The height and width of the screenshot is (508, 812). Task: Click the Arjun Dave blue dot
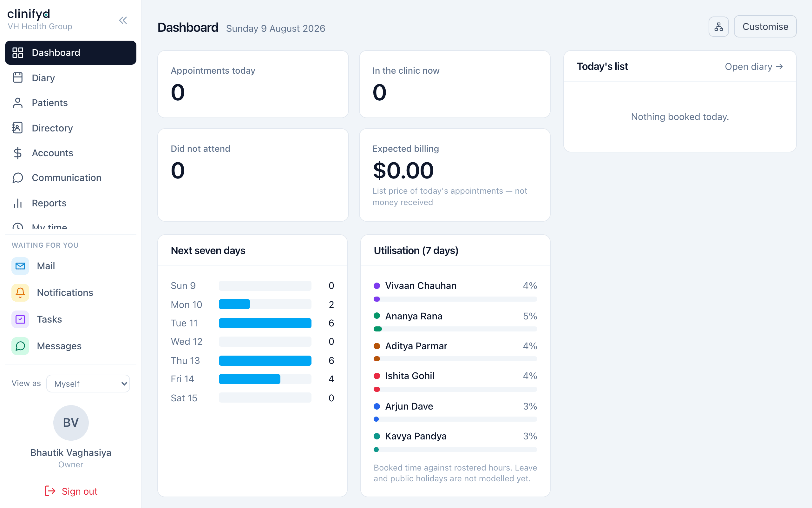(377, 406)
